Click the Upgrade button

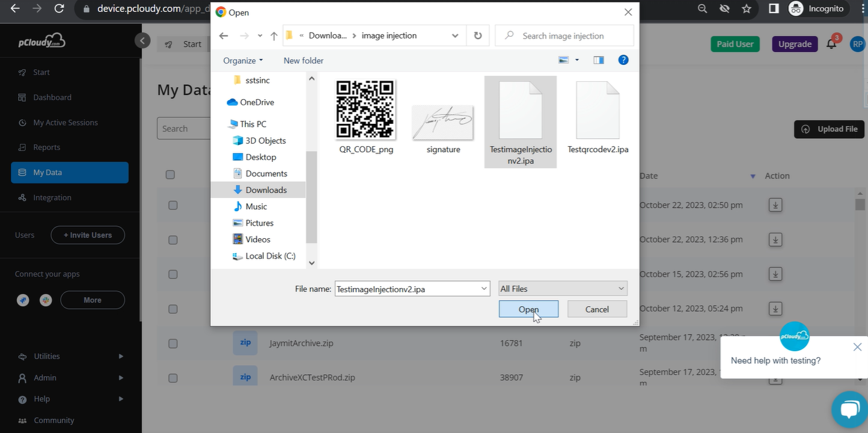[795, 44]
